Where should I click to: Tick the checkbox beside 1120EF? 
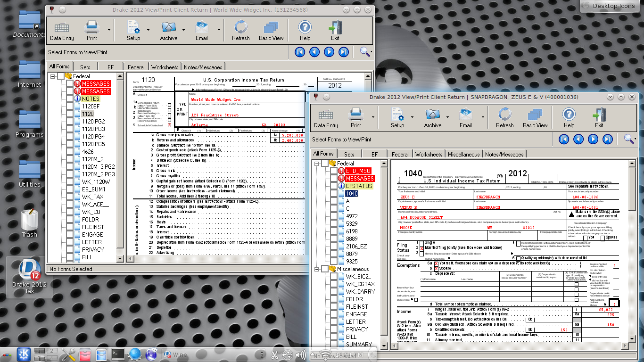pos(70,107)
